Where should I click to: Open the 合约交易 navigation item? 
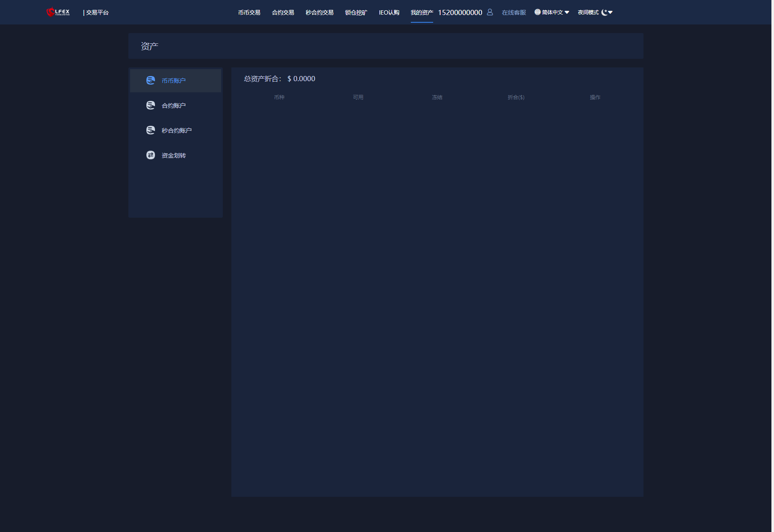pyautogui.click(x=283, y=12)
